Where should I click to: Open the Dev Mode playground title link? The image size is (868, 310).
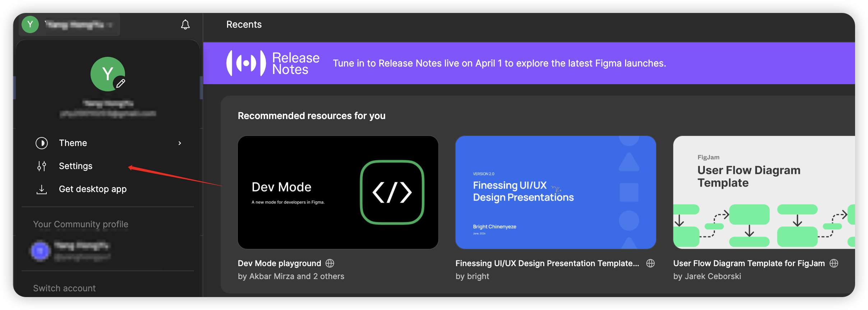(x=280, y=263)
